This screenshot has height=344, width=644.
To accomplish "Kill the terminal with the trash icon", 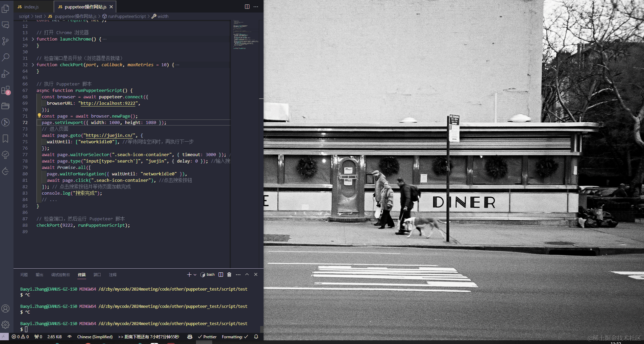I will [229, 275].
